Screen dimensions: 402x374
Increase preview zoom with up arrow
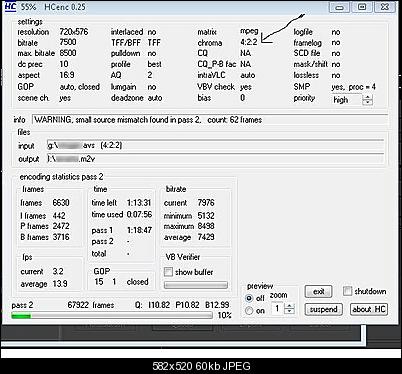click(x=290, y=306)
